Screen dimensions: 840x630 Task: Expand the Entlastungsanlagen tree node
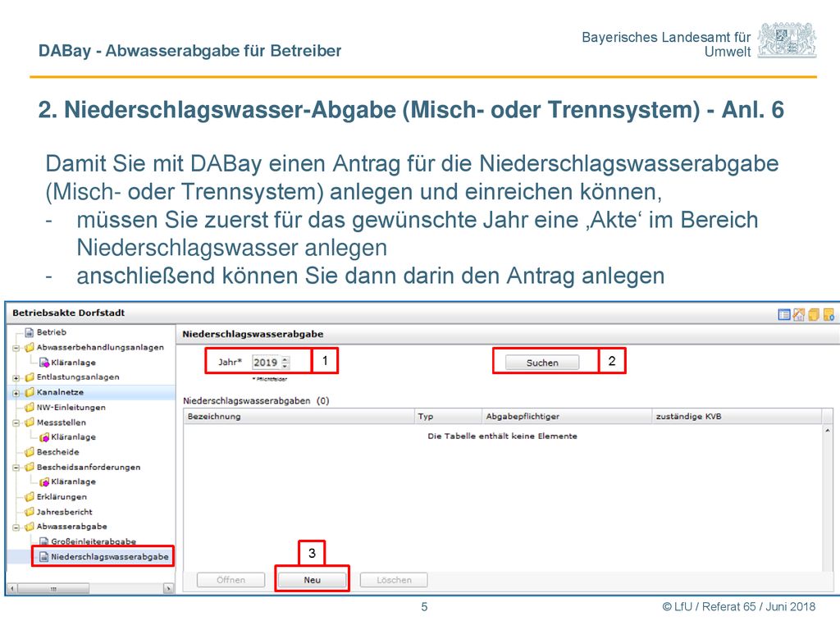point(16,378)
